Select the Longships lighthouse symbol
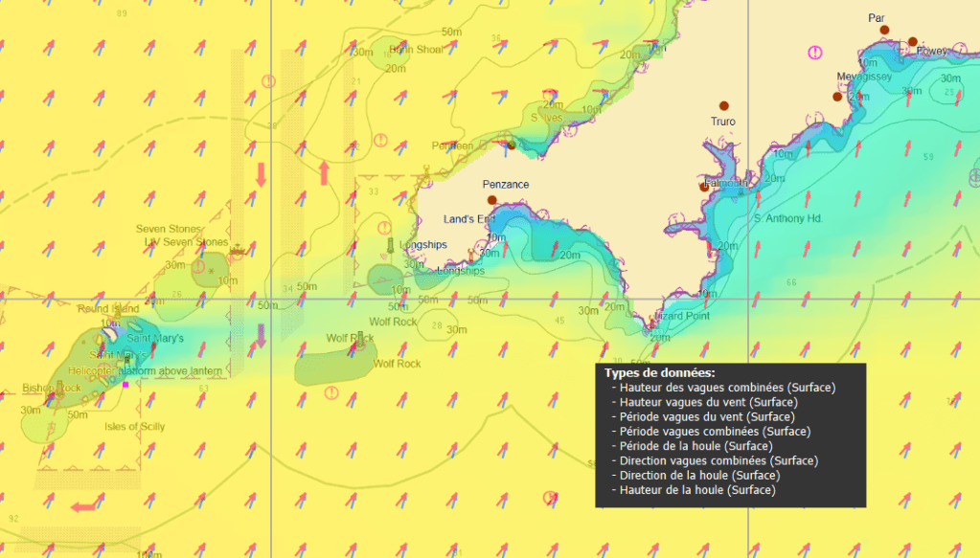 [390, 246]
